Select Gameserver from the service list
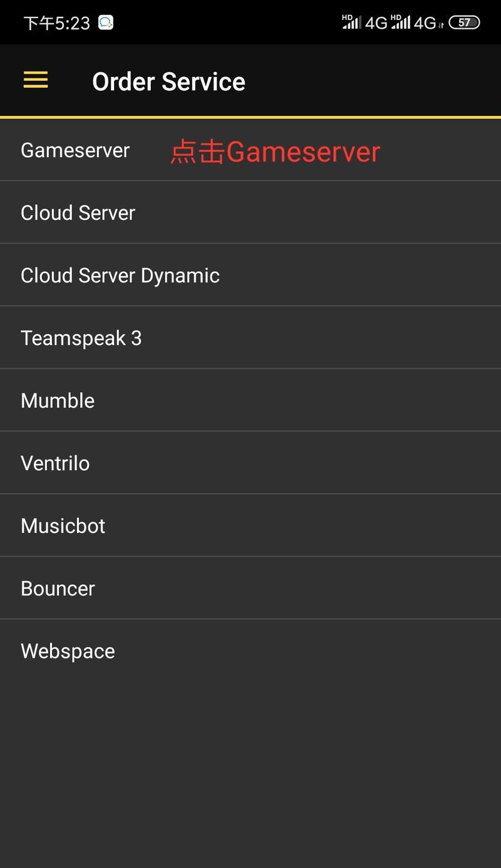 click(x=250, y=150)
